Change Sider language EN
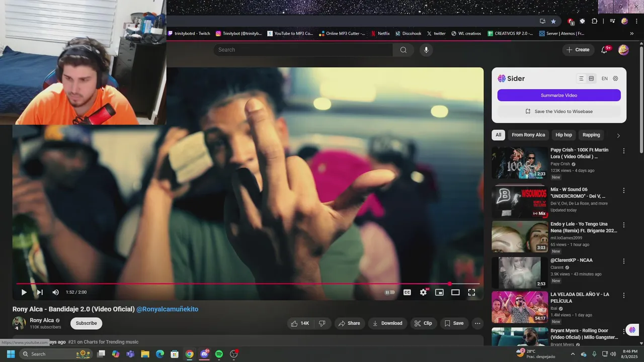 (x=604, y=78)
